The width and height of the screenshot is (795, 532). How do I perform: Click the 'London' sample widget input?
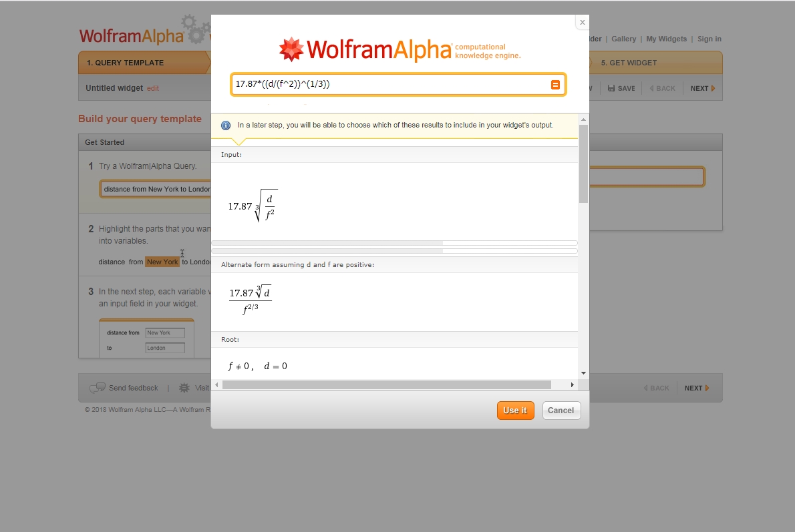click(x=165, y=348)
